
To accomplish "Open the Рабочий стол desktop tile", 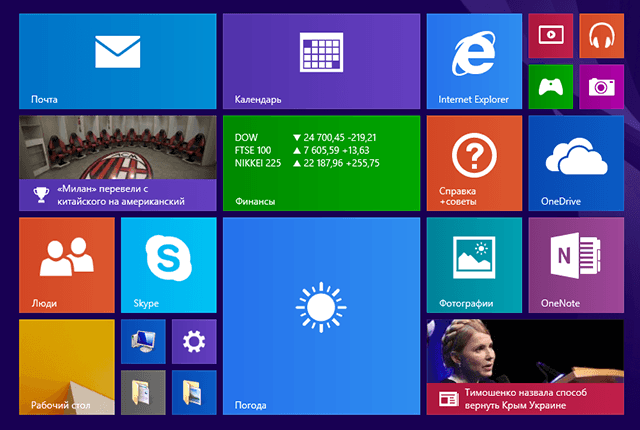I will coord(67,367).
